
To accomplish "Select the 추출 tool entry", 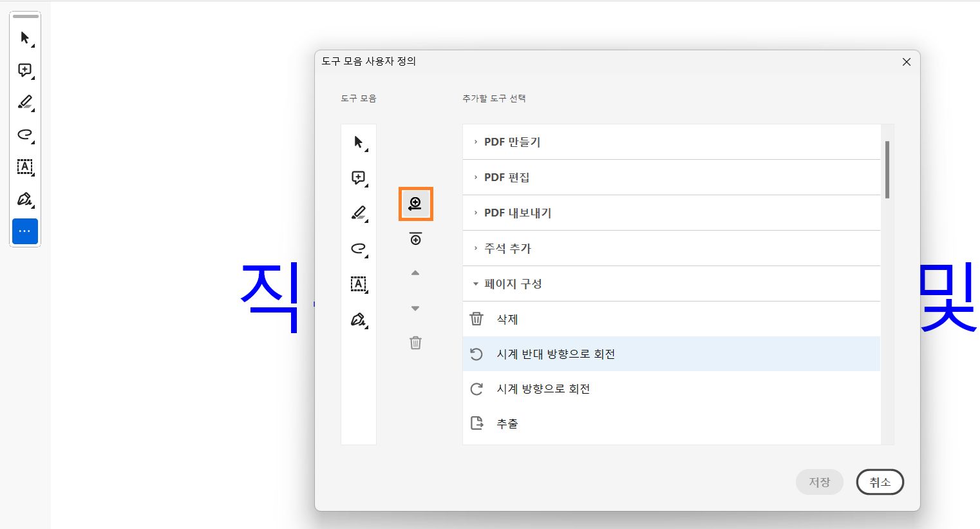I will (x=509, y=423).
